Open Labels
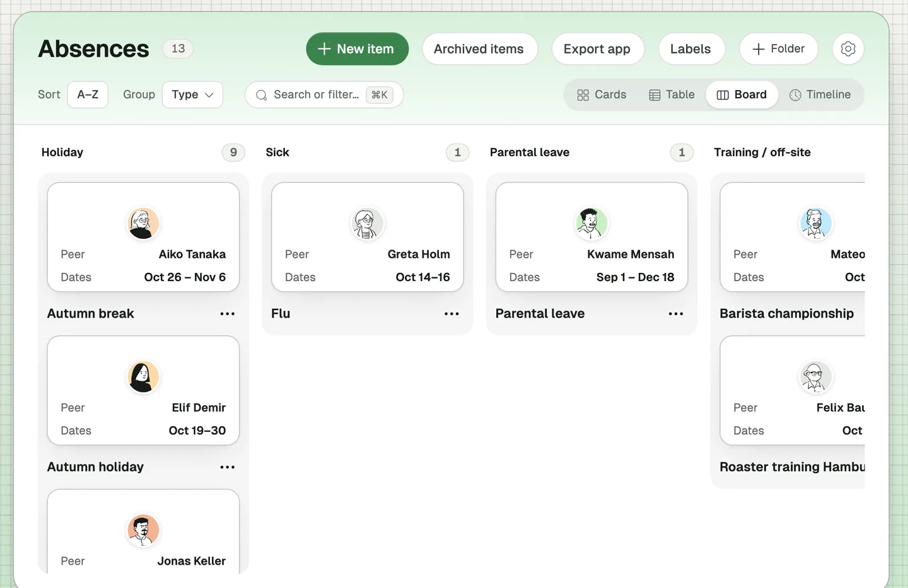908x588 pixels. [x=691, y=49]
